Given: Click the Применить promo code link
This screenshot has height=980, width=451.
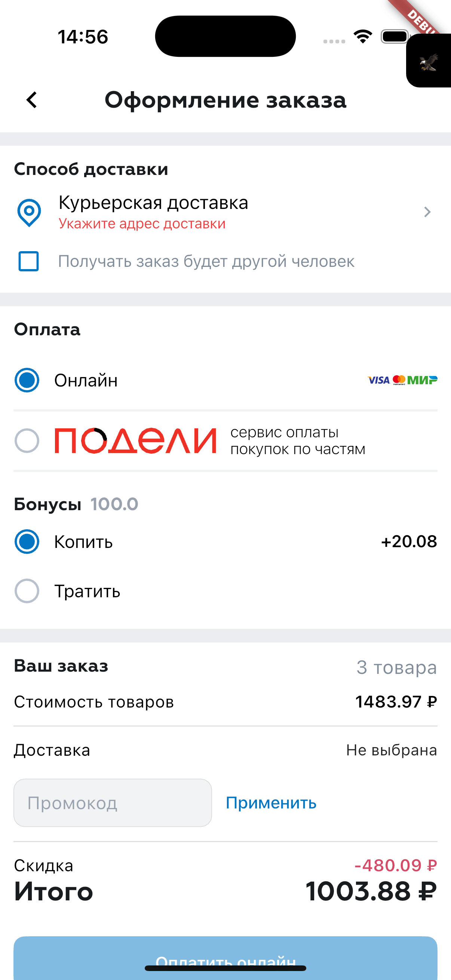Looking at the screenshot, I should coord(271,803).
